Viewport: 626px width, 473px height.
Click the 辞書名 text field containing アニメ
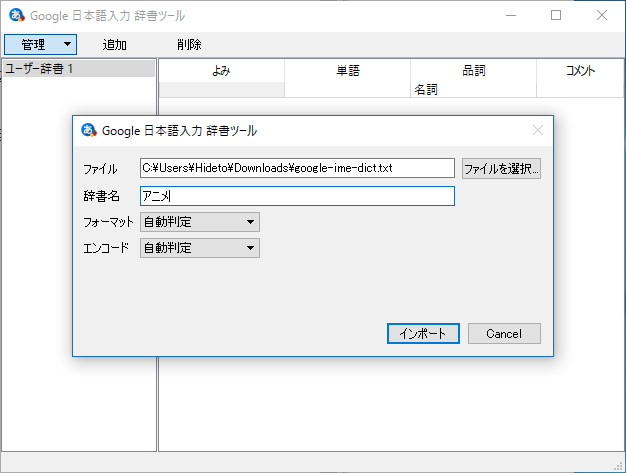[297, 196]
